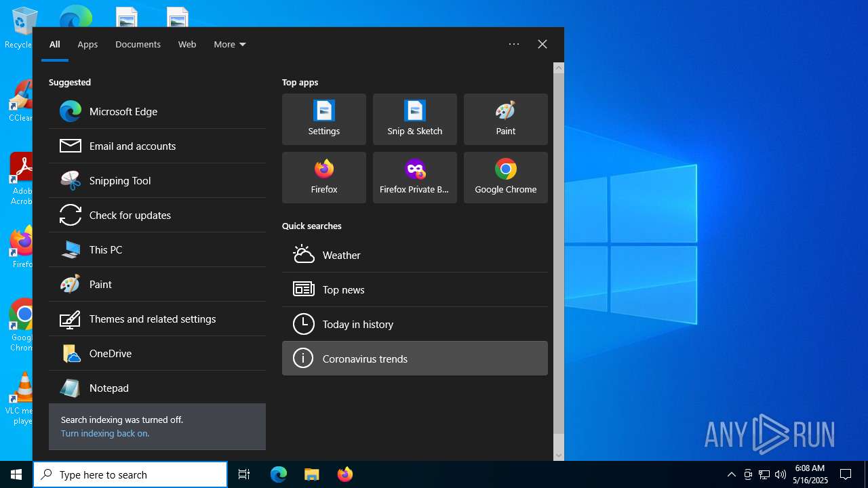This screenshot has height=488, width=868.
Task: Click Turn indexing back on link
Action: coord(105,433)
